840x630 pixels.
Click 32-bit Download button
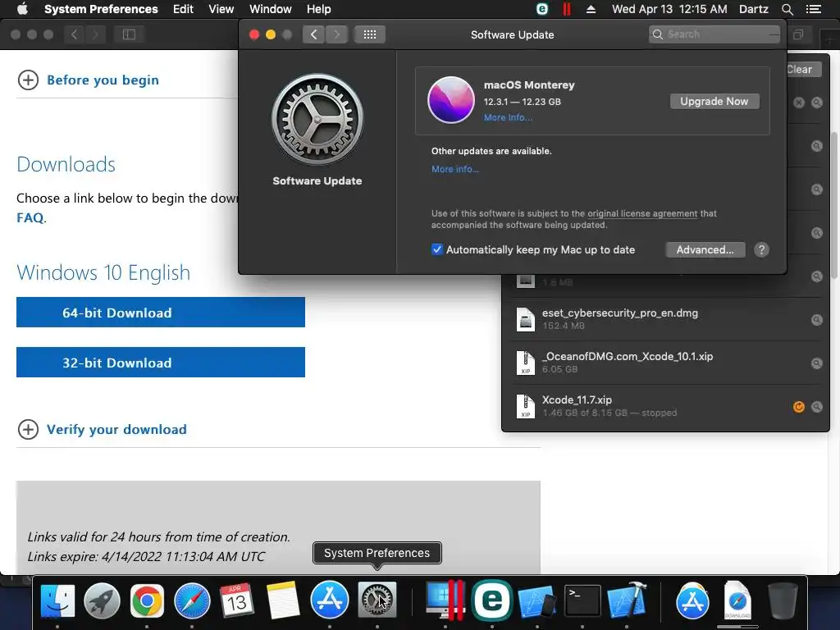pos(161,362)
